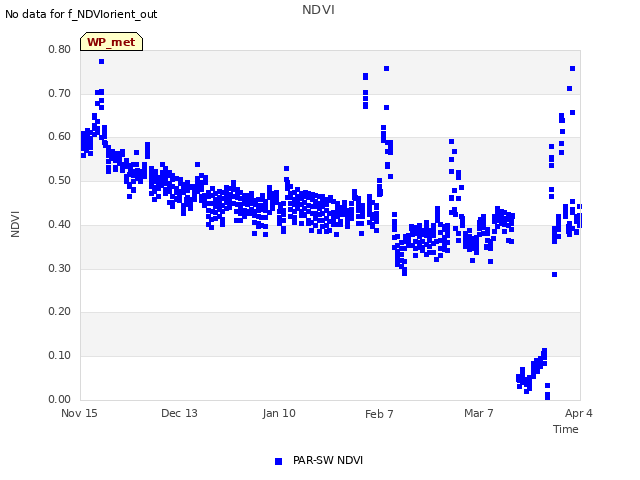Select the PAR-SW NDVI legend label

[x=328, y=460]
